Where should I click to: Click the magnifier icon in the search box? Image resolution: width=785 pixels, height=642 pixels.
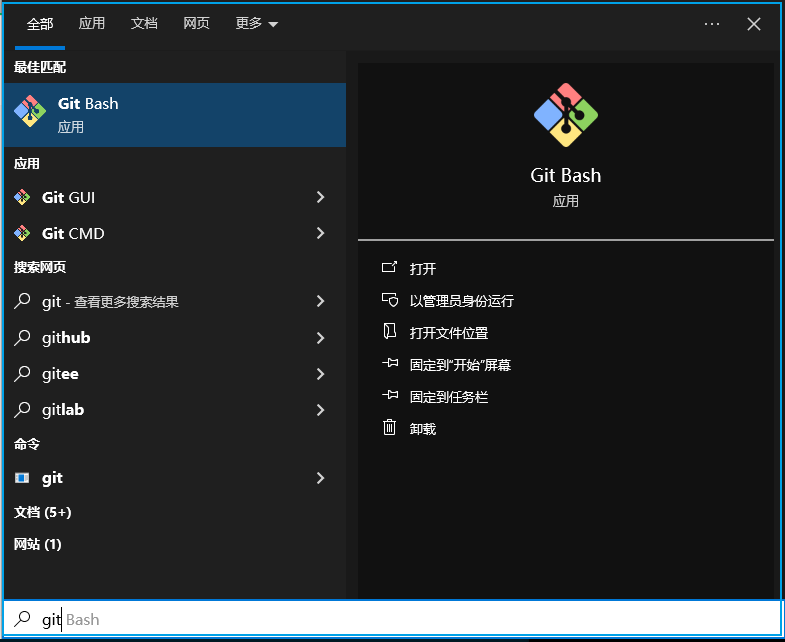tap(22, 619)
